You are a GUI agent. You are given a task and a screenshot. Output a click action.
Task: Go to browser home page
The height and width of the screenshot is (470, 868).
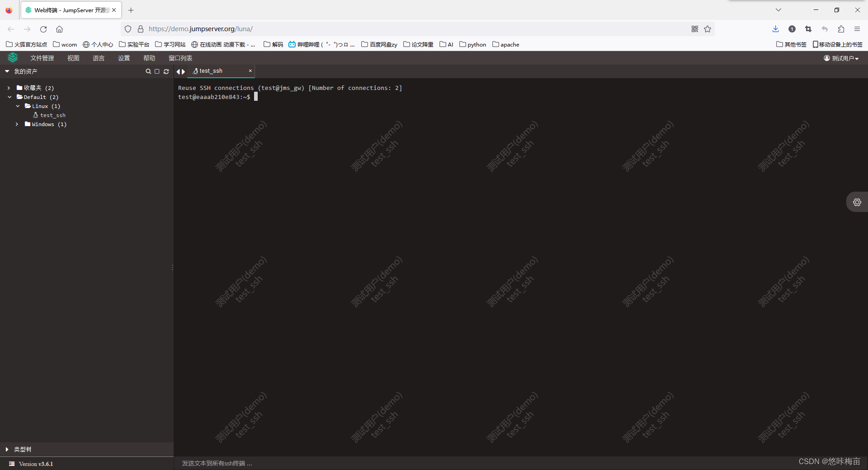(59, 29)
